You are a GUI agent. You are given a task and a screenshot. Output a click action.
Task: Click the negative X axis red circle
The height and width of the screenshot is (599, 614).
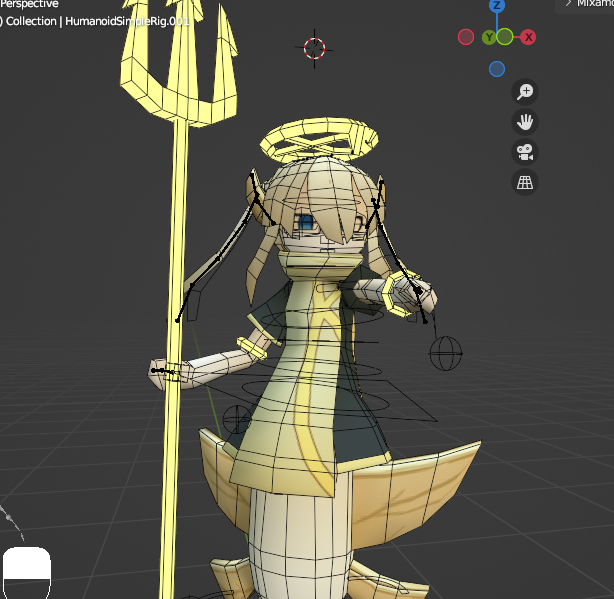pos(466,37)
